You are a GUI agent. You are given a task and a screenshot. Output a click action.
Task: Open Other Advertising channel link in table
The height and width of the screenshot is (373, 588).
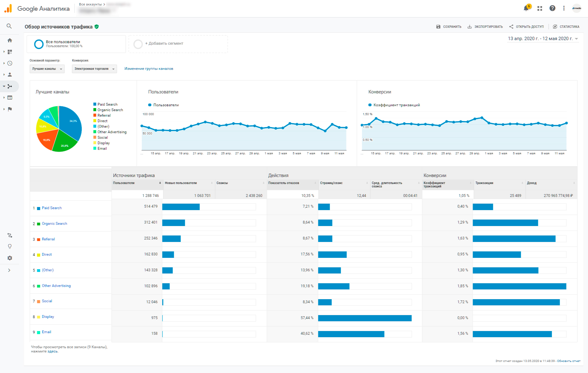56,286
